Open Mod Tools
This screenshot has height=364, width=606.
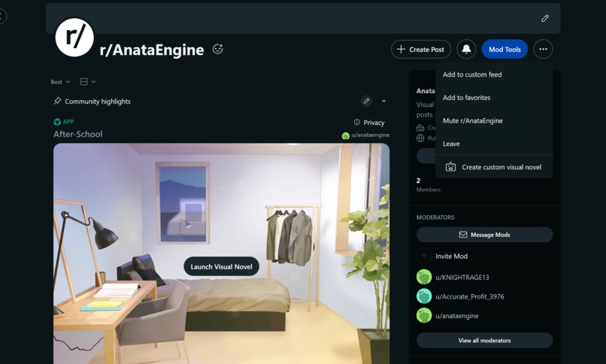[504, 49]
